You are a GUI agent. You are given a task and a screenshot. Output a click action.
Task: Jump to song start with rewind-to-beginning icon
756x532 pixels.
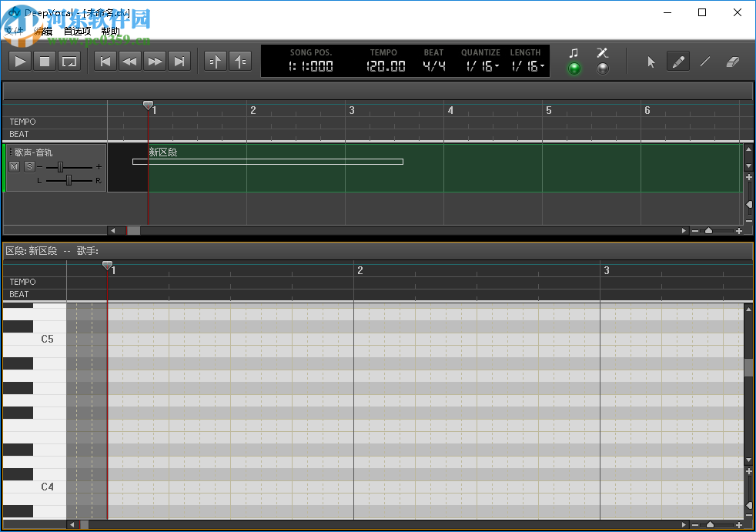pos(105,61)
